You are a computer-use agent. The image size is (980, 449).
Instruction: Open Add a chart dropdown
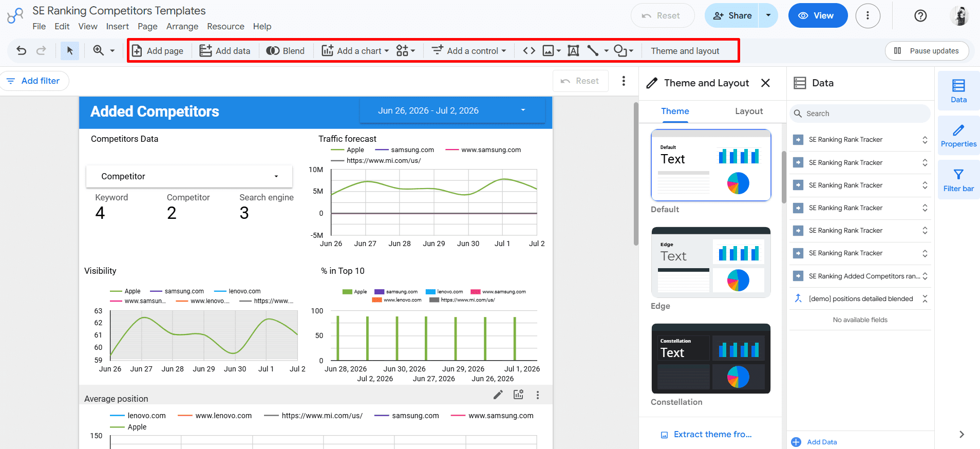pyautogui.click(x=355, y=51)
